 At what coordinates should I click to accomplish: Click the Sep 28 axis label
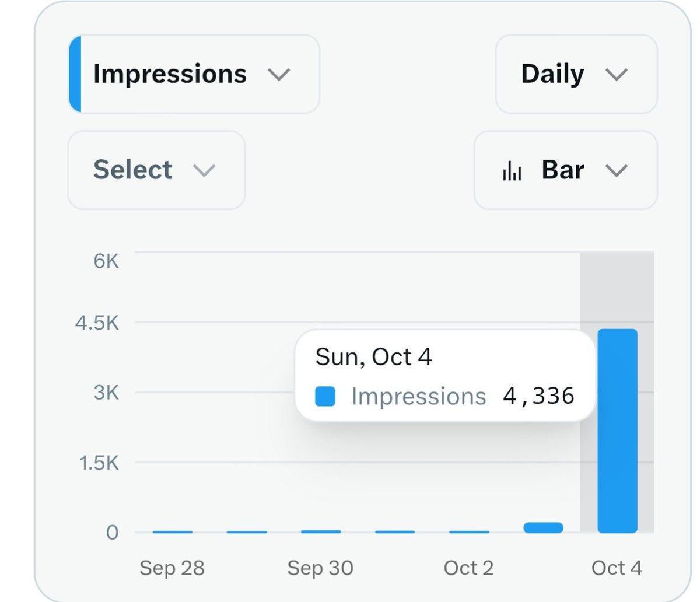[172, 568]
